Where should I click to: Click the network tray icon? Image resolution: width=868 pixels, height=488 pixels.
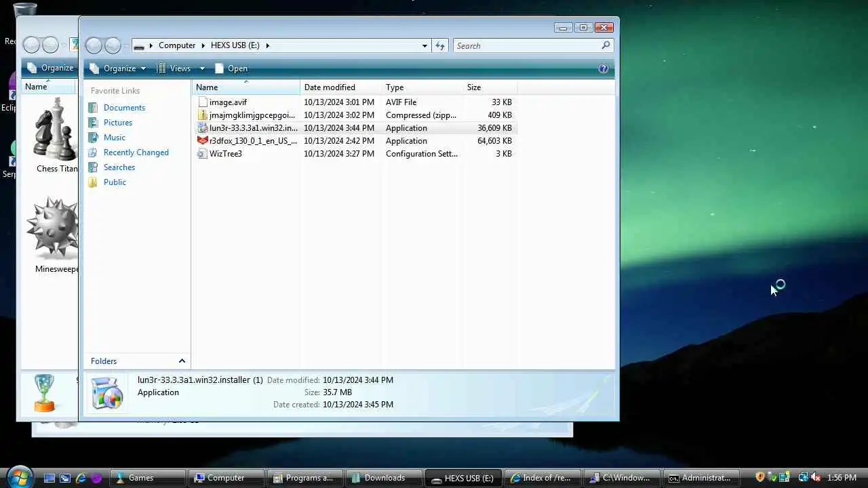803,478
